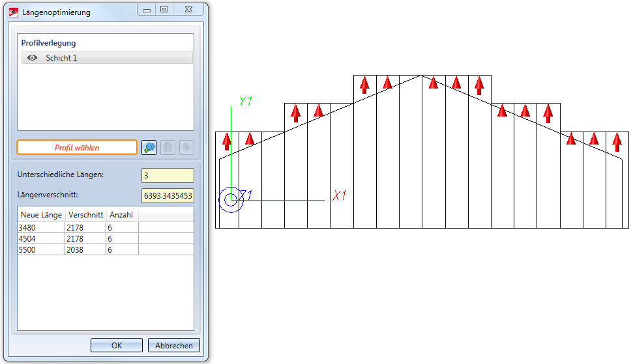Click the X1 axis label
This screenshot has height=364, width=633.
tap(340, 195)
